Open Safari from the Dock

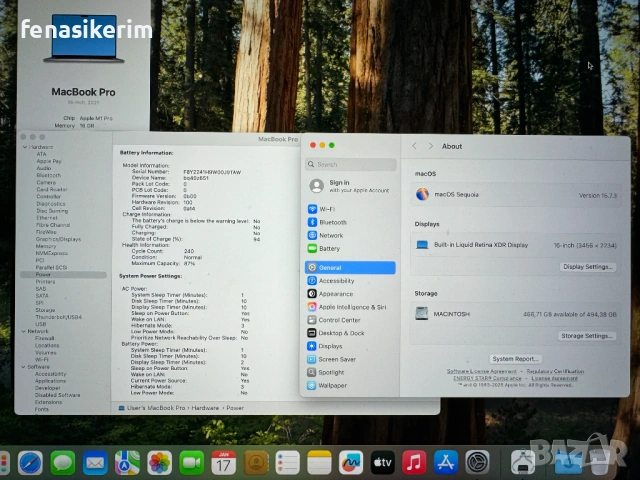(30, 463)
